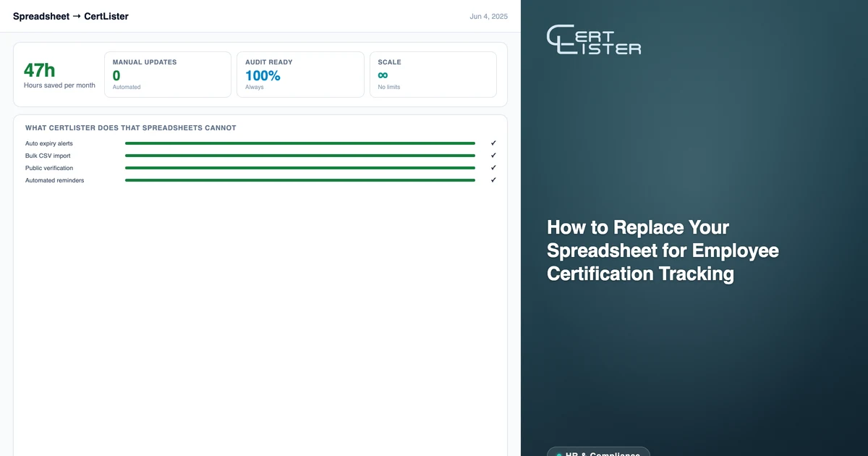868x456 pixels.
Task: Click 'Hours saved per month' caption
Action: click(59, 85)
